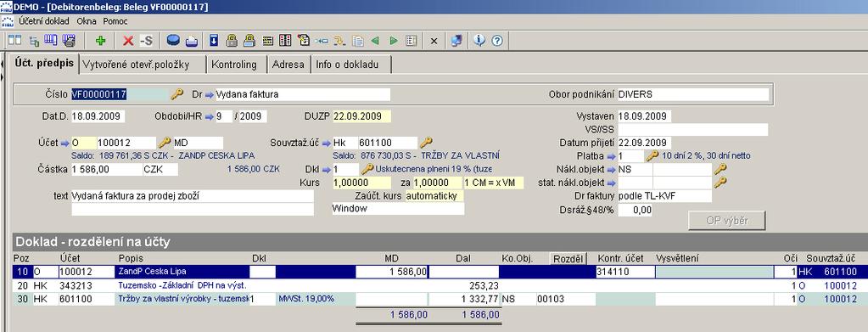Click the key icon next to stat. nákl.objekt
The height and width of the screenshot is (332, 868).
(x=720, y=183)
